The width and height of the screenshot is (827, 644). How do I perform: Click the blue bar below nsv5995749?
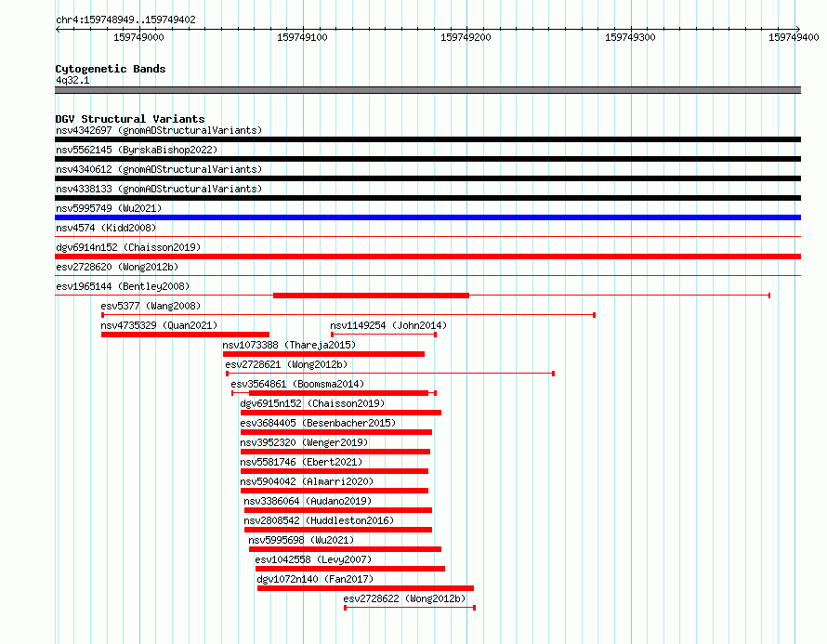(427, 217)
